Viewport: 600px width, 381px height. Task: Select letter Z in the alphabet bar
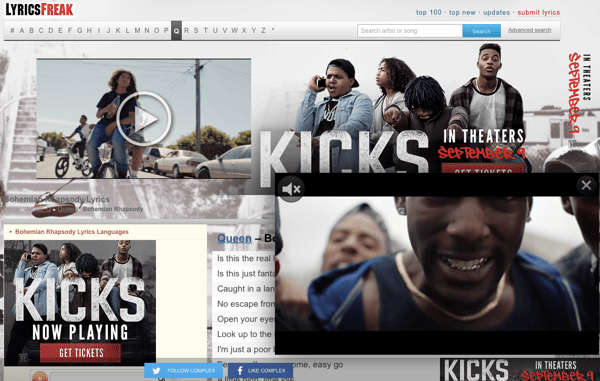pos(263,30)
